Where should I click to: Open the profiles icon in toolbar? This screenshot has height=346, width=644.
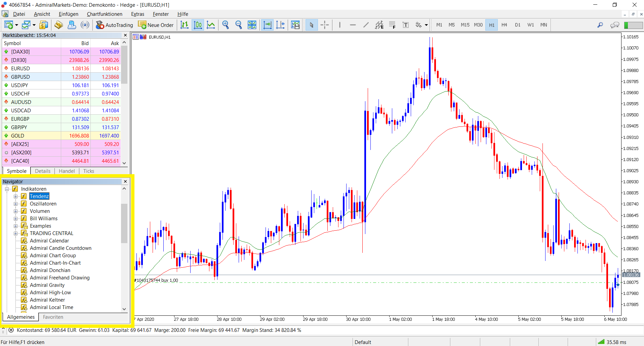point(26,25)
